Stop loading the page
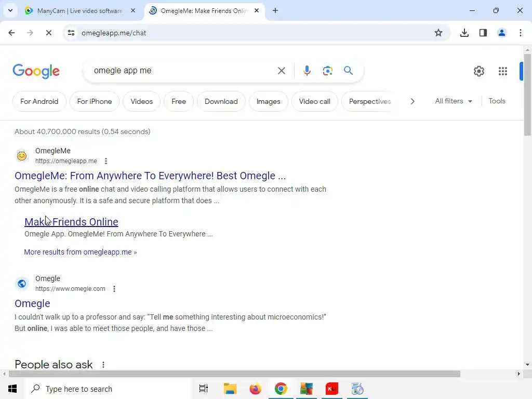The image size is (532, 399). 48,33
